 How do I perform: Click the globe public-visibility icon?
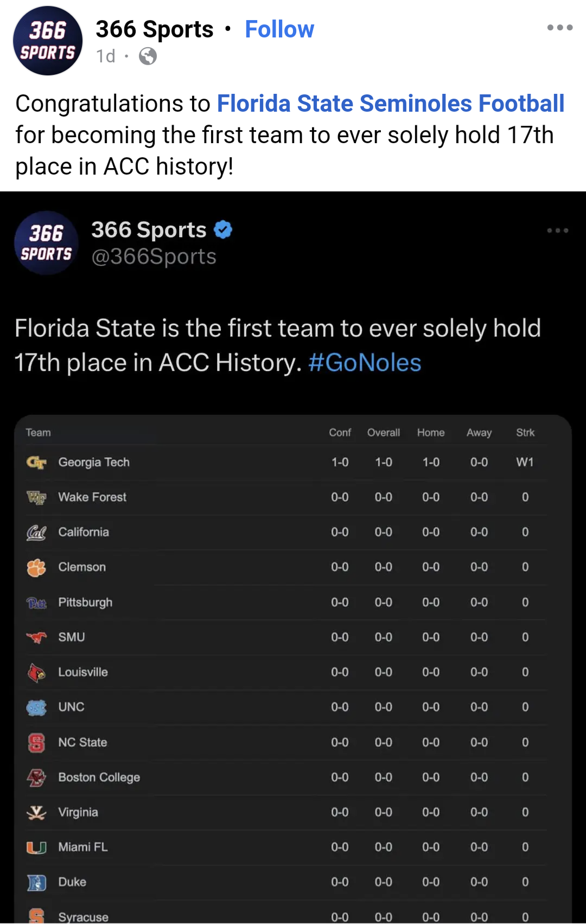coord(148,56)
